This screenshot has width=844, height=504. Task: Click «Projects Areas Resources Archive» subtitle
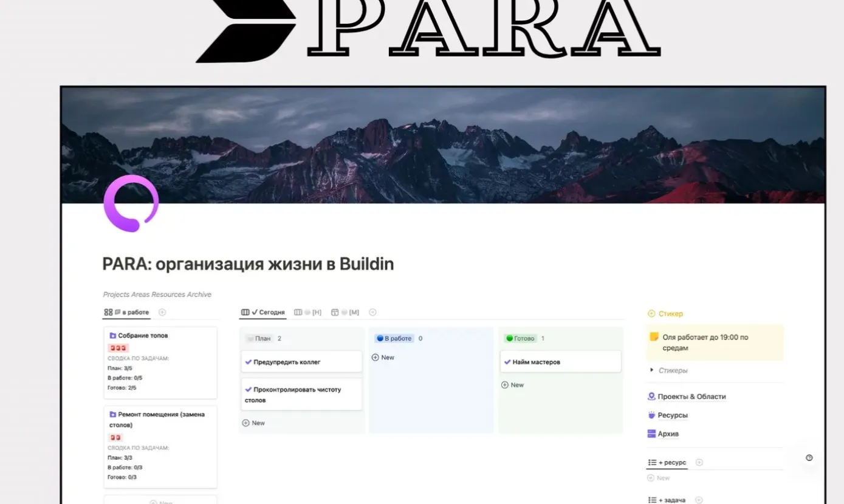coord(157,295)
